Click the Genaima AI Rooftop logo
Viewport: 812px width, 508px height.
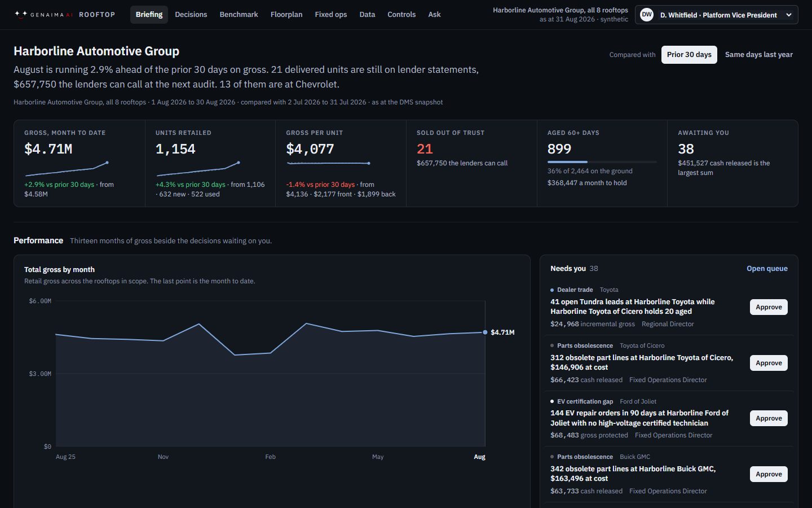(65, 15)
